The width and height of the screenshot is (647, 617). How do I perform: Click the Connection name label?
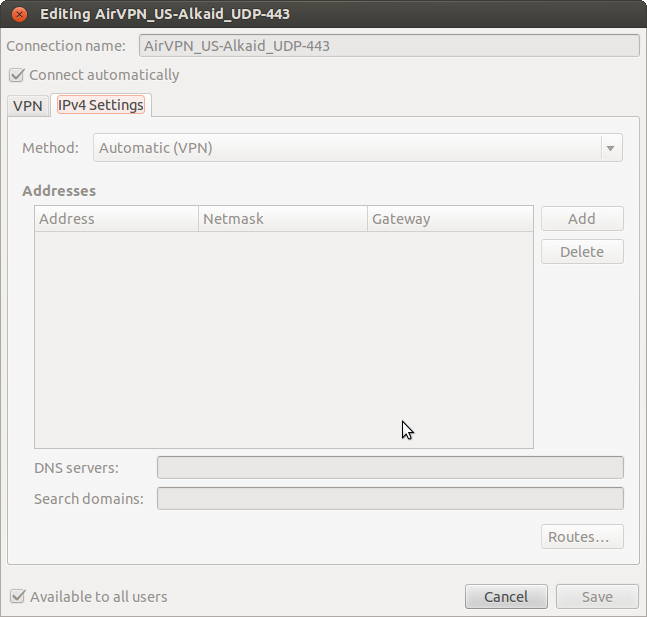pyautogui.click(x=66, y=46)
